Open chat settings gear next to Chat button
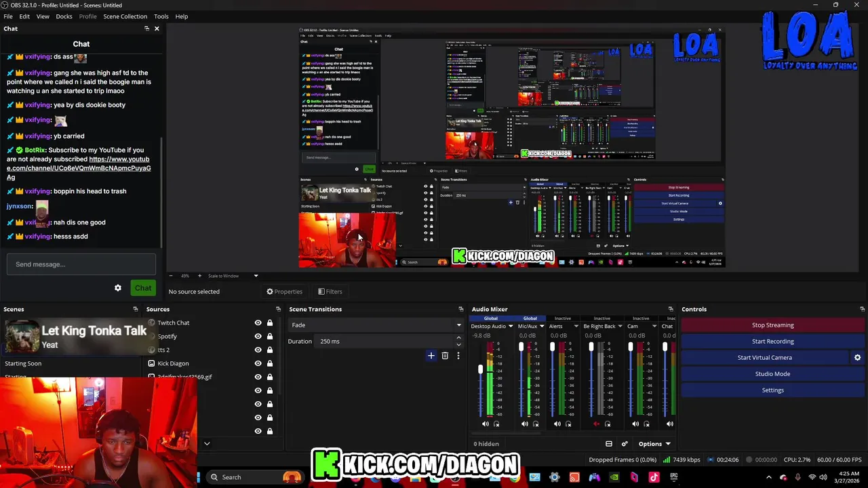 pos(118,288)
